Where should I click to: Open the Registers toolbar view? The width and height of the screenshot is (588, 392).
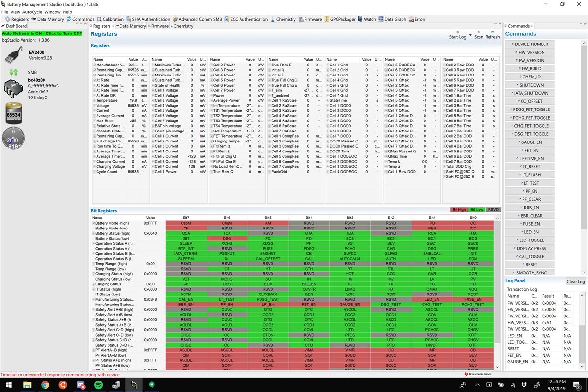17,19
